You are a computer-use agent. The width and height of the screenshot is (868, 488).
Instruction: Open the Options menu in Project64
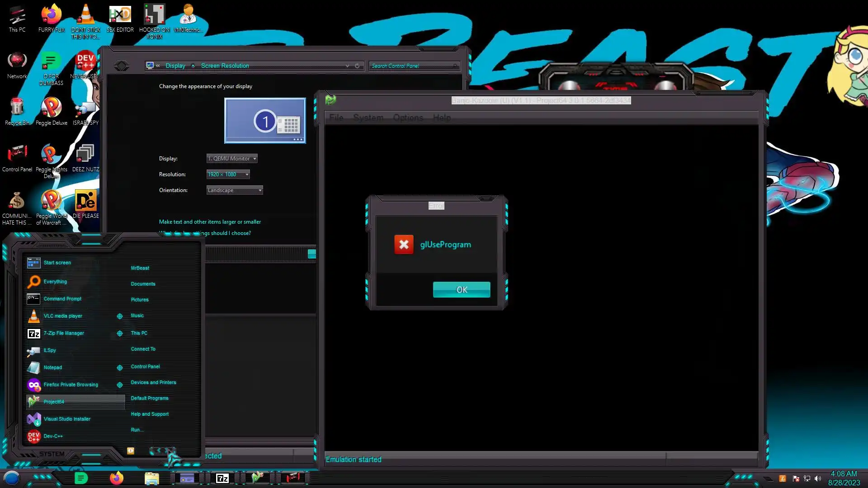pos(408,118)
